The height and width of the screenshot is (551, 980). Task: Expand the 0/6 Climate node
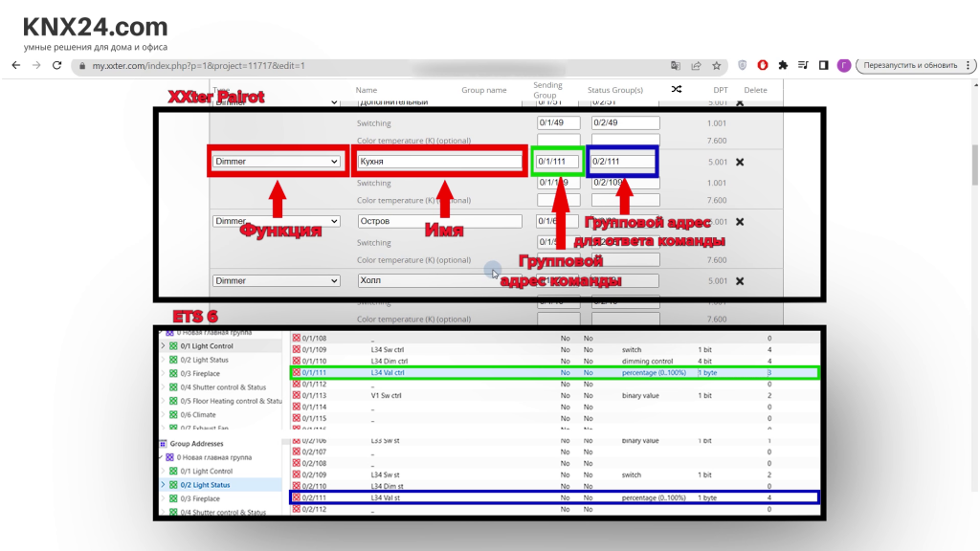pyautogui.click(x=164, y=414)
